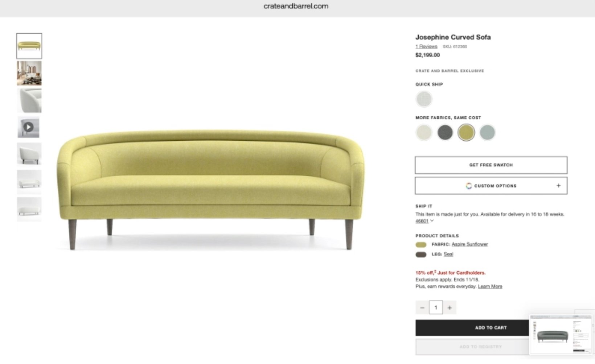The height and width of the screenshot is (364, 595).
Task: Open the 1 Reviews link
Action: click(x=426, y=46)
